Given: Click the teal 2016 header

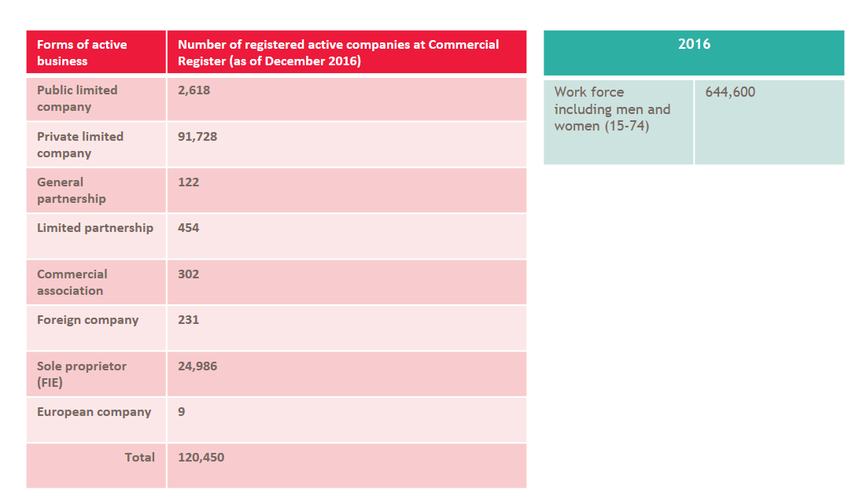Looking at the screenshot, I should point(694,53).
